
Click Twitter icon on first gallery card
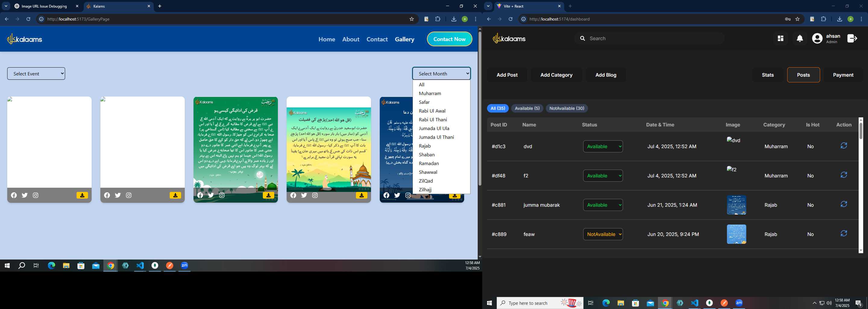click(25, 195)
